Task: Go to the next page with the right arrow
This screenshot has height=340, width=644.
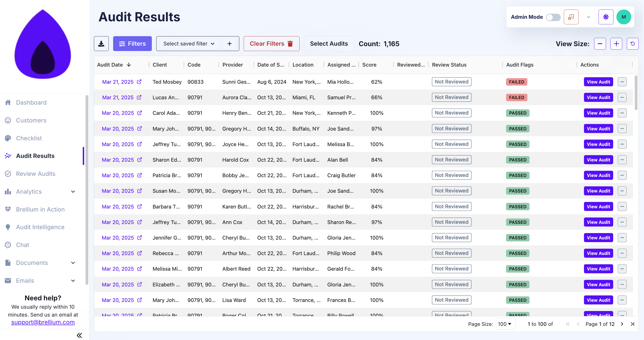Action: [622, 324]
